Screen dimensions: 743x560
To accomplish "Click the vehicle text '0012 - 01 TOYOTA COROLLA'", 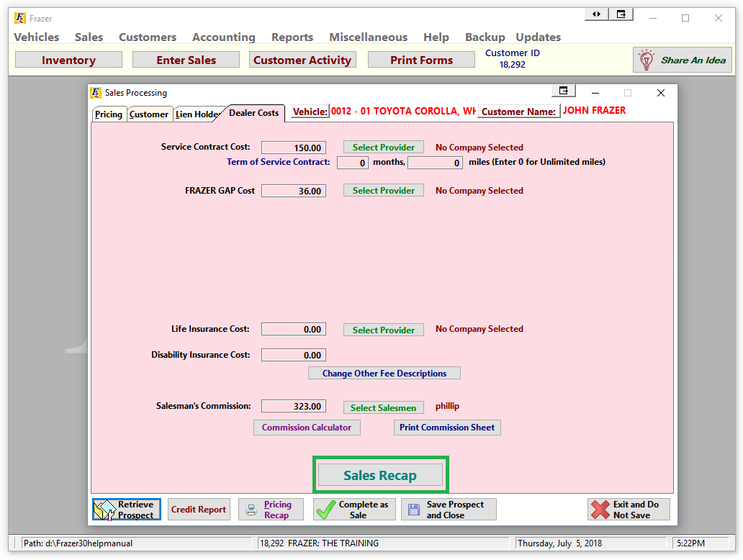I will tap(403, 111).
